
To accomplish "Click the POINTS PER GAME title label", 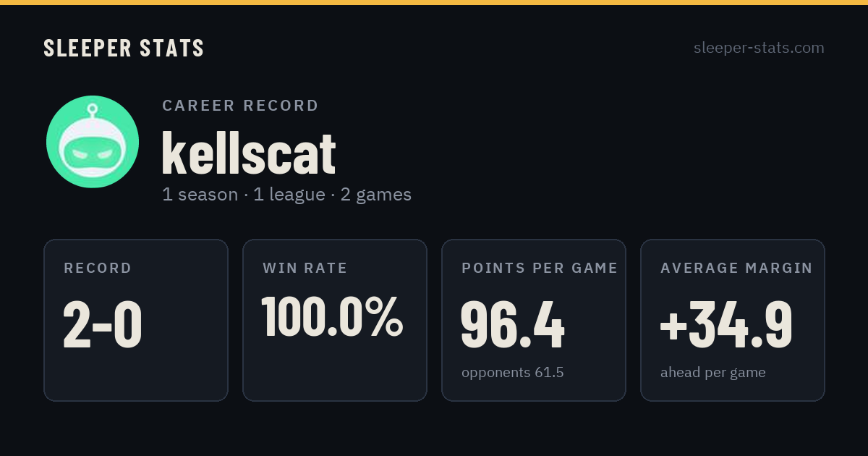I will tap(540, 269).
